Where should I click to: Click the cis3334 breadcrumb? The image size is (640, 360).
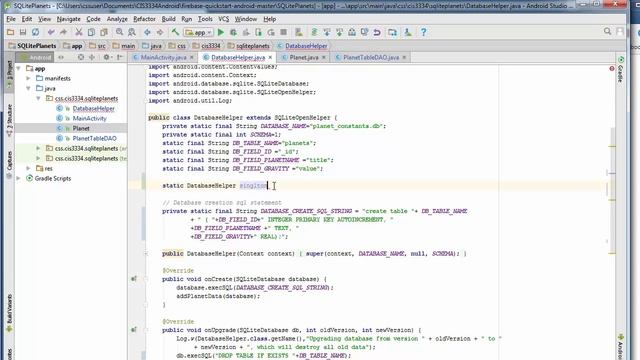[207, 46]
